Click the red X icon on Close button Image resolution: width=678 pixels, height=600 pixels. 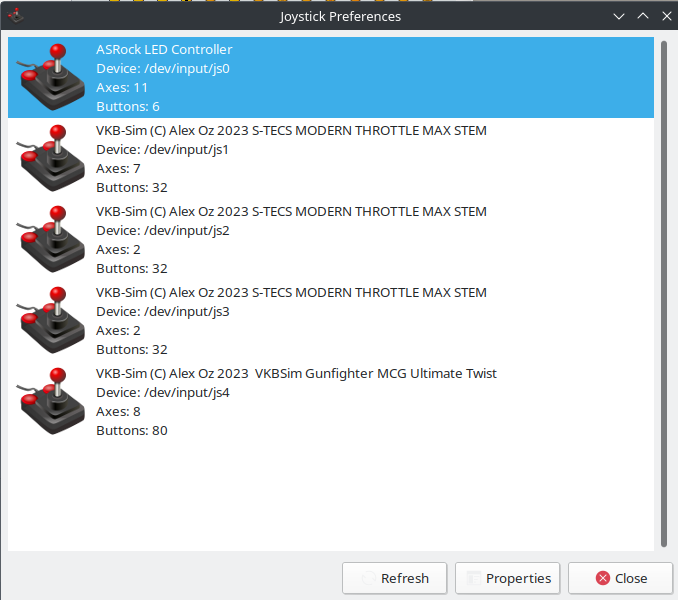pyautogui.click(x=603, y=578)
